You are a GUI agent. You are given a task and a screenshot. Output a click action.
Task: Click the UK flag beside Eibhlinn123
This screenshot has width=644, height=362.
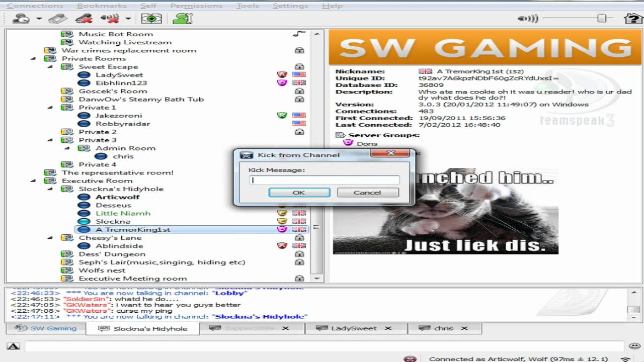point(299,83)
